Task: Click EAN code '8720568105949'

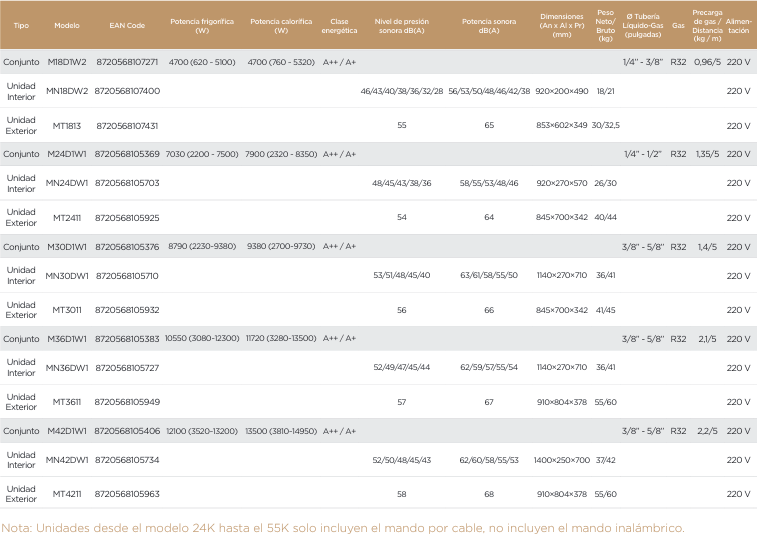Action: pyautogui.click(x=127, y=403)
